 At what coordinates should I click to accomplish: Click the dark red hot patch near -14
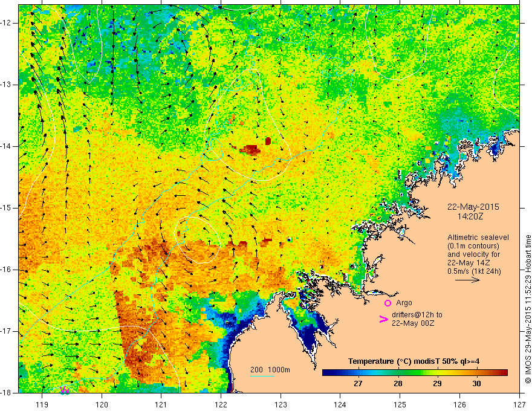tap(250, 149)
